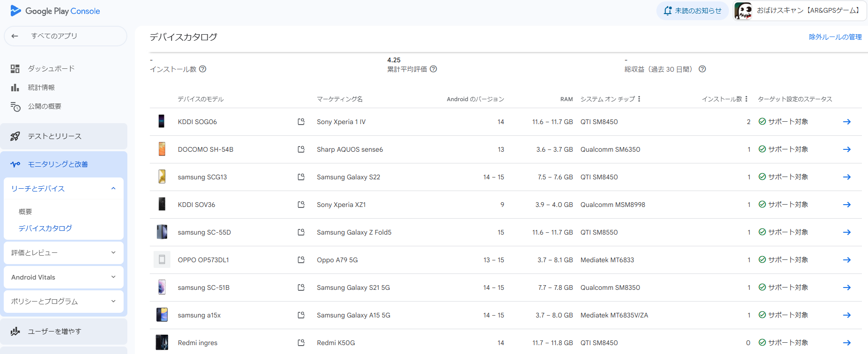
Task: Click the help icon beside 累計平均評価
Action: pyautogui.click(x=434, y=69)
